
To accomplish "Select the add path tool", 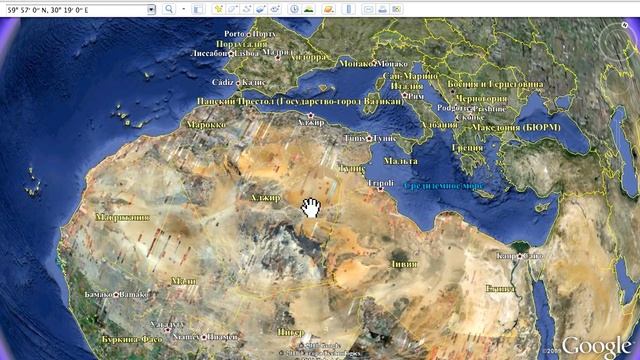I will click(247, 9).
